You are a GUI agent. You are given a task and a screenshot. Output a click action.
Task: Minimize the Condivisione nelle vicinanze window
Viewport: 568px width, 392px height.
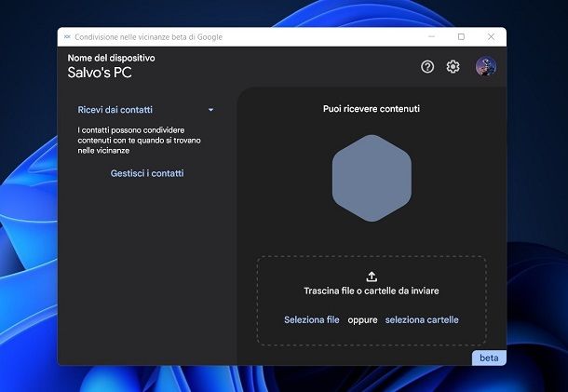tap(431, 36)
